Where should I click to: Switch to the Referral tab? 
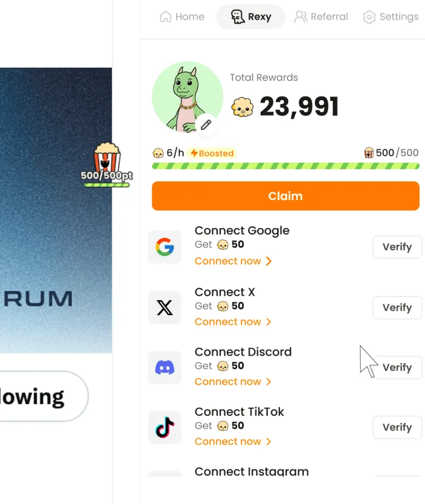(321, 17)
